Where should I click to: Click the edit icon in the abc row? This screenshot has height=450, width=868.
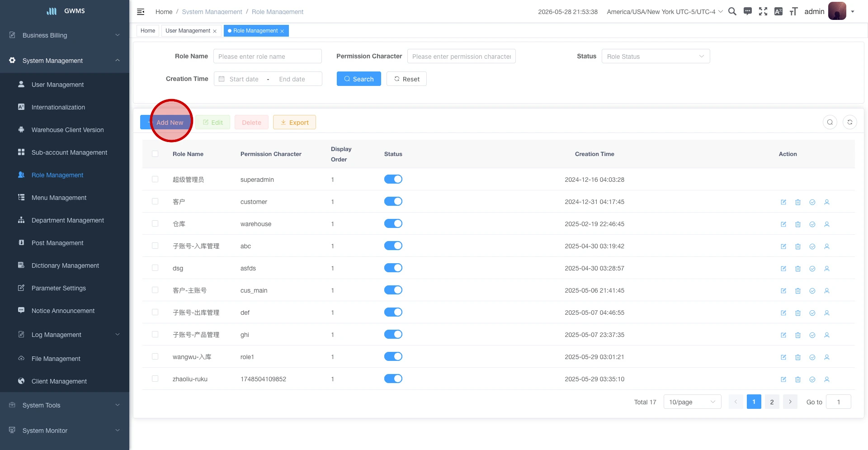tap(783, 246)
